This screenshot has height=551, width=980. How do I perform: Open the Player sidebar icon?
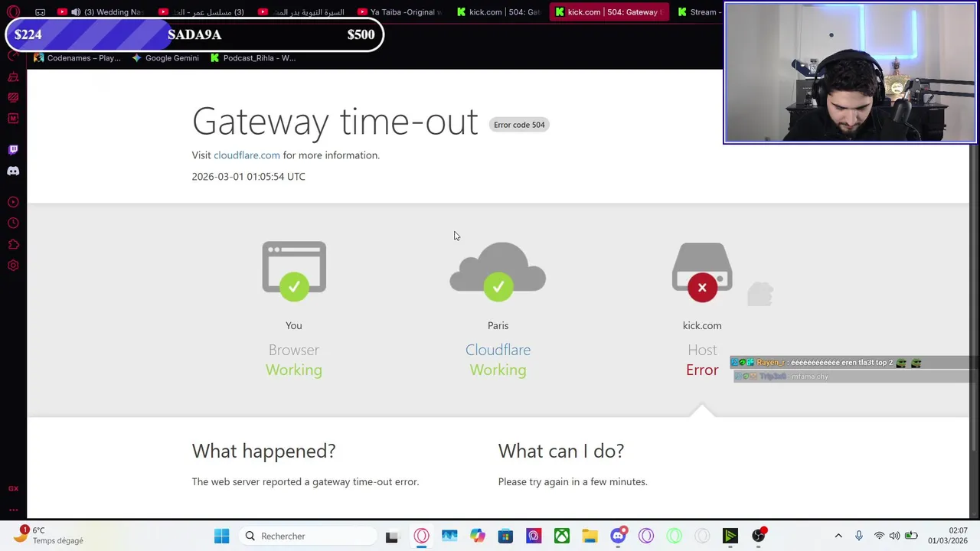pos(13,202)
